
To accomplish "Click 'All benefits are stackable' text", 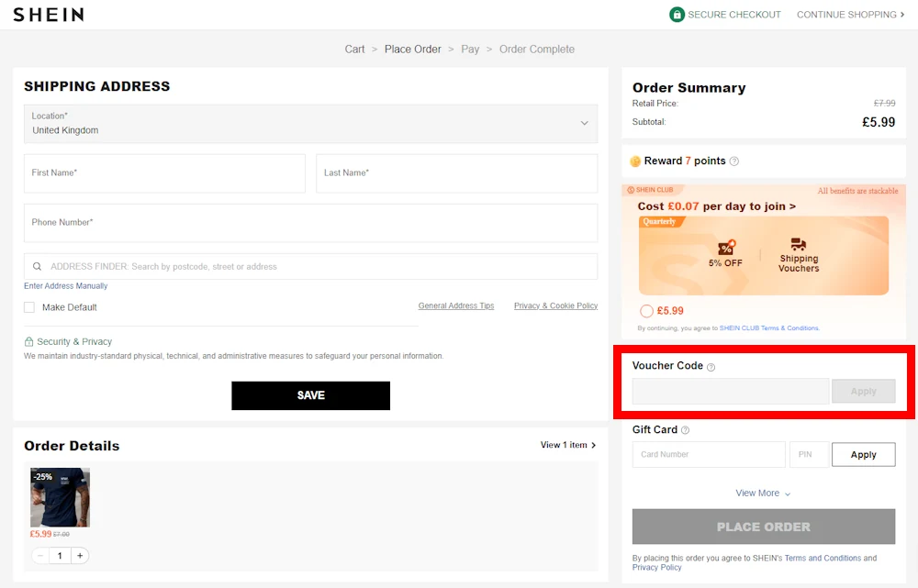I will [857, 192].
